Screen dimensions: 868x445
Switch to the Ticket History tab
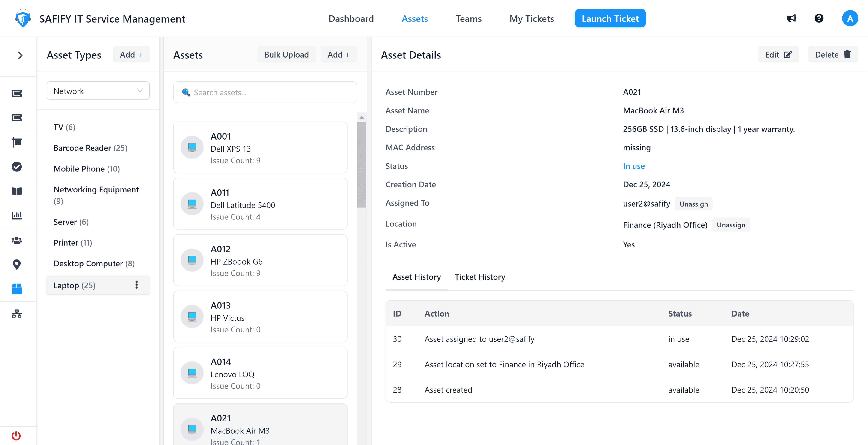(x=479, y=277)
